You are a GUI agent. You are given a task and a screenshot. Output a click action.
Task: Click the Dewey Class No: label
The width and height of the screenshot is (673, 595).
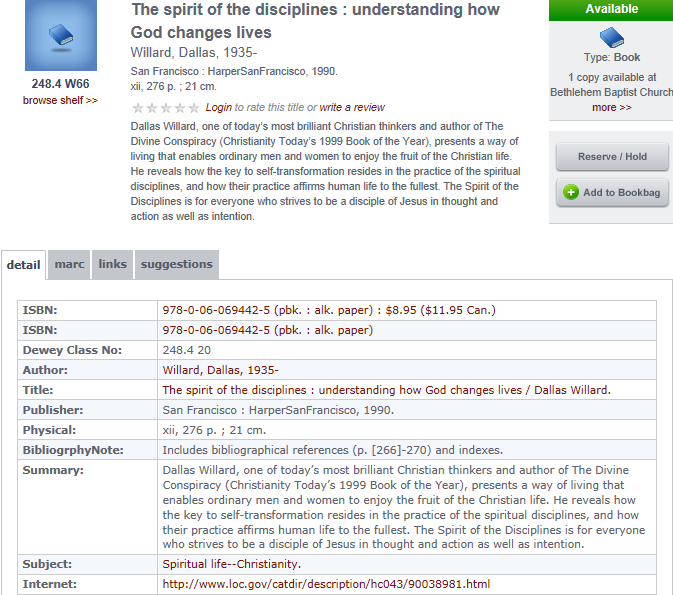[72, 350]
